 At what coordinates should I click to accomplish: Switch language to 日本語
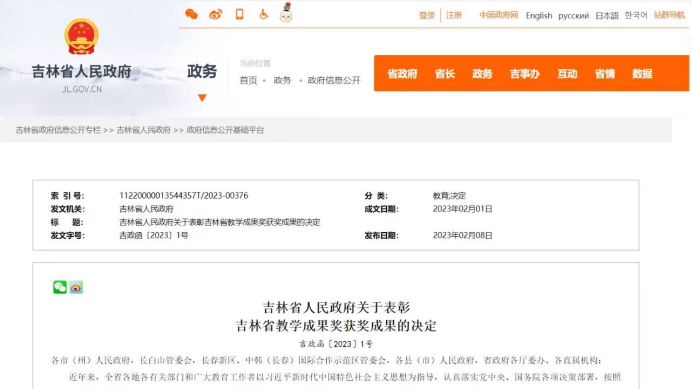607,16
